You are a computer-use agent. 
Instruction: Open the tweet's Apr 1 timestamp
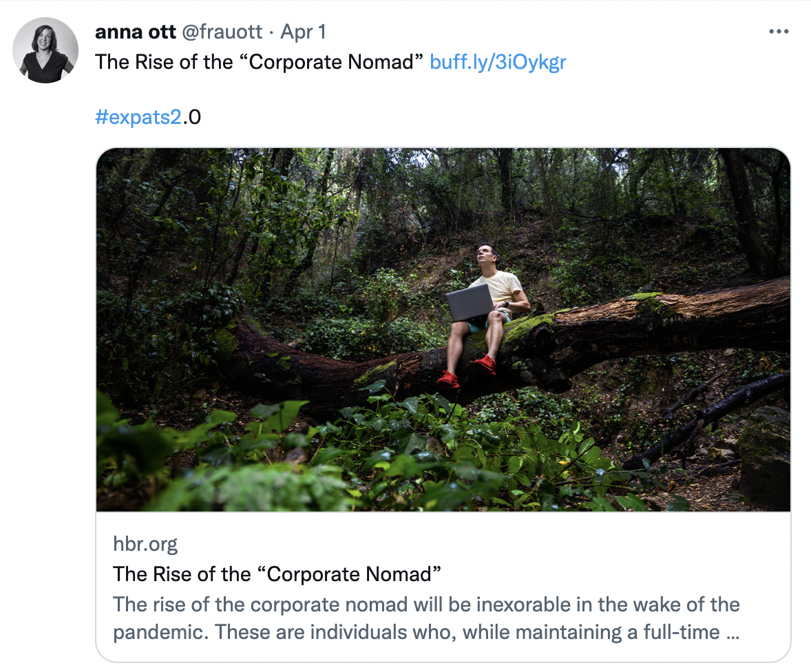(x=303, y=32)
